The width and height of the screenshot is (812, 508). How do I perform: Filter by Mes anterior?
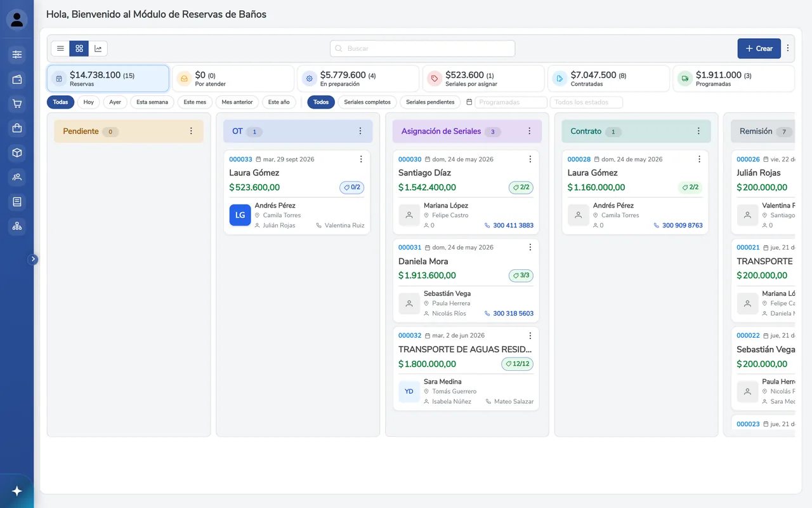[237, 102]
